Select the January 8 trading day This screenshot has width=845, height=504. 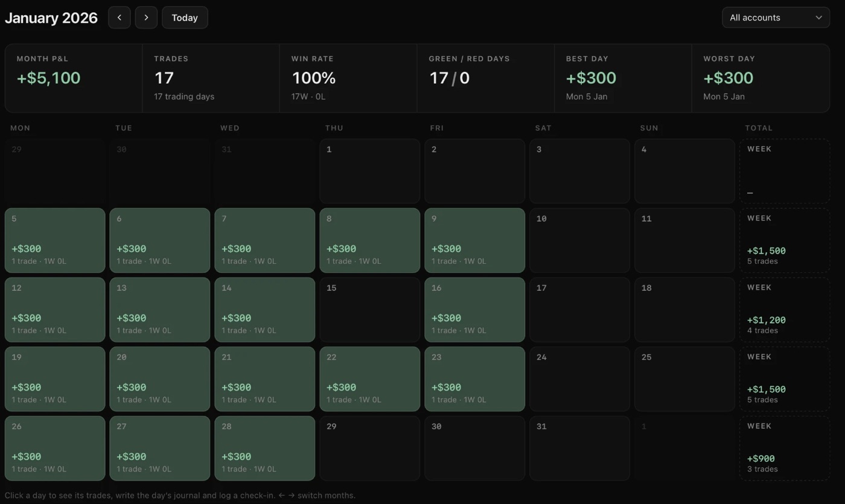pyautogui.click(x=370, y=240)
